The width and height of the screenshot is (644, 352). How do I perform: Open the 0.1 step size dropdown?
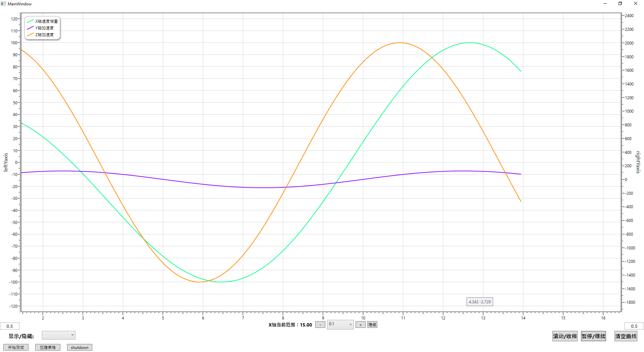pos(339,324)
